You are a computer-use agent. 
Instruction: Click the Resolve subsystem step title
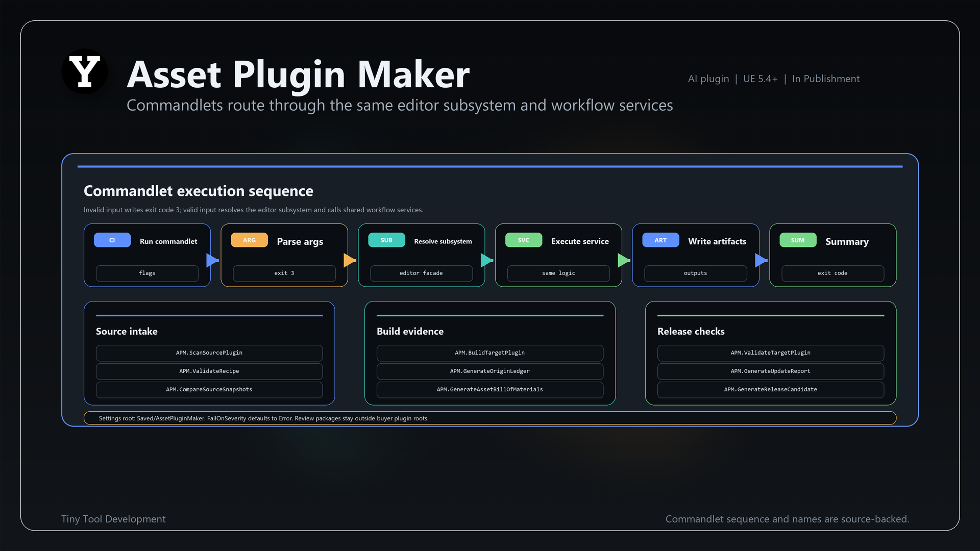pyautogui.click(x=443, y=241)
